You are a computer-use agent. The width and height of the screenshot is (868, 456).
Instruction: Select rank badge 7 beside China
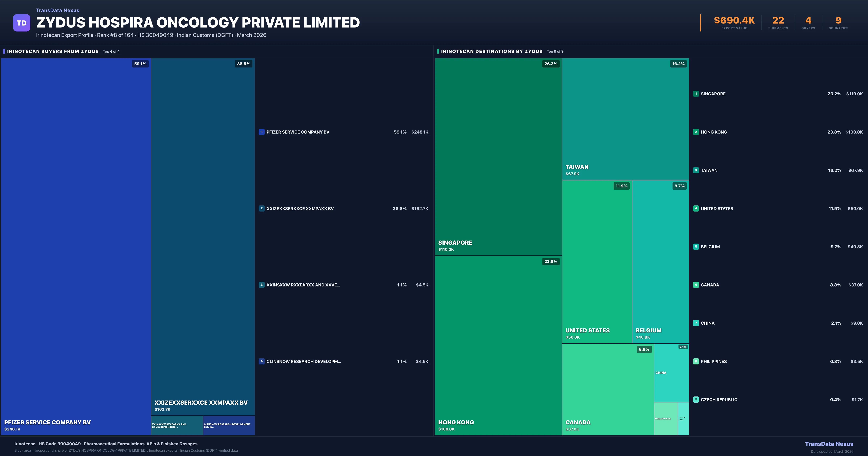tap(696, 323)
